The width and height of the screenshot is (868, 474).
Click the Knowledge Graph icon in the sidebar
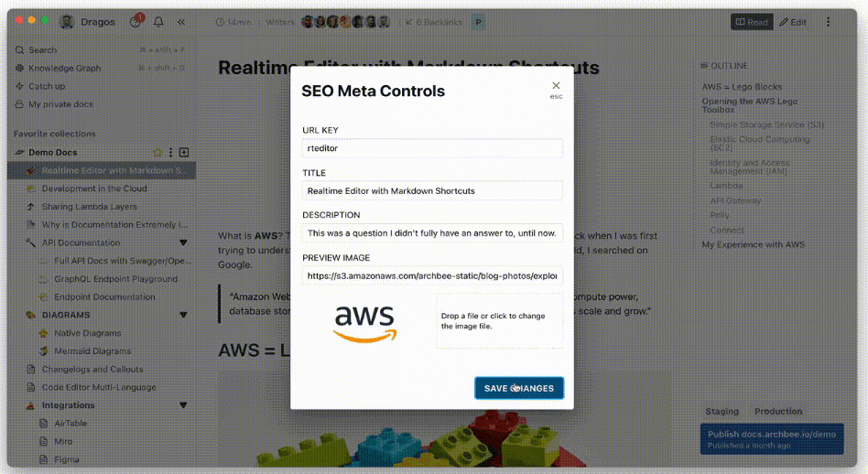pos(20,69)
